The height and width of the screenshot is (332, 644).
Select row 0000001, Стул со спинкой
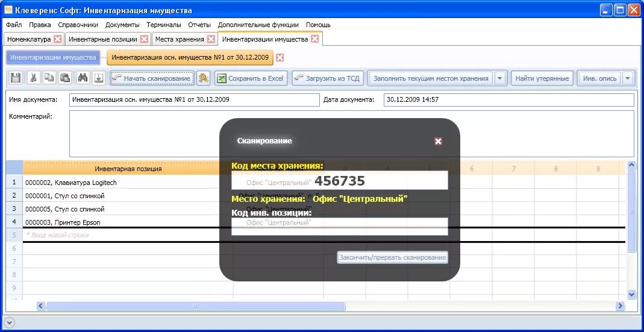click(x=128, y=196)
